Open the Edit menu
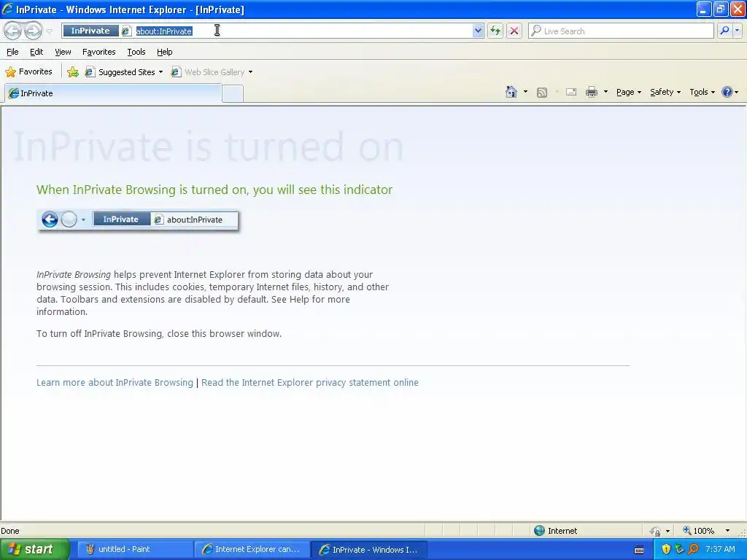 pos(36,52)
